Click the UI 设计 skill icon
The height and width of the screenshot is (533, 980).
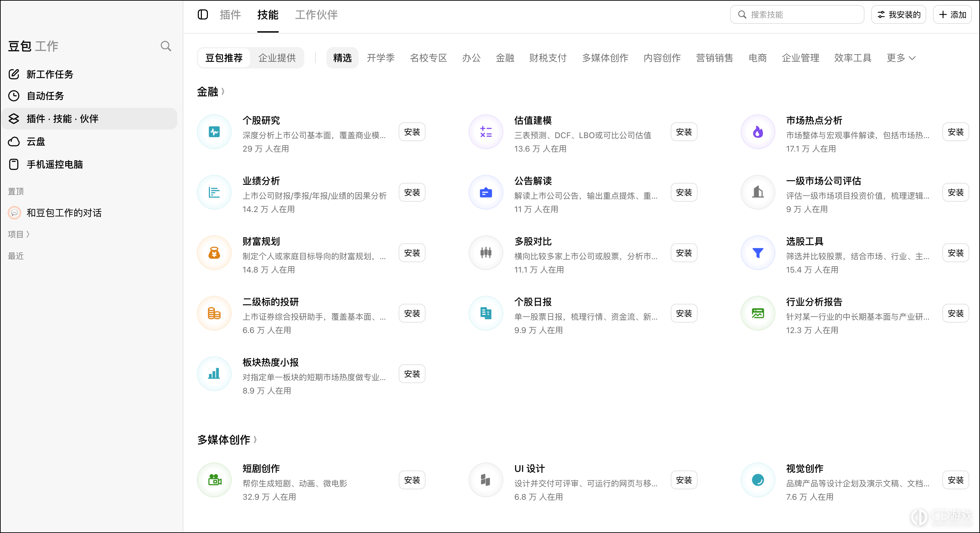(x=486, y=480)
